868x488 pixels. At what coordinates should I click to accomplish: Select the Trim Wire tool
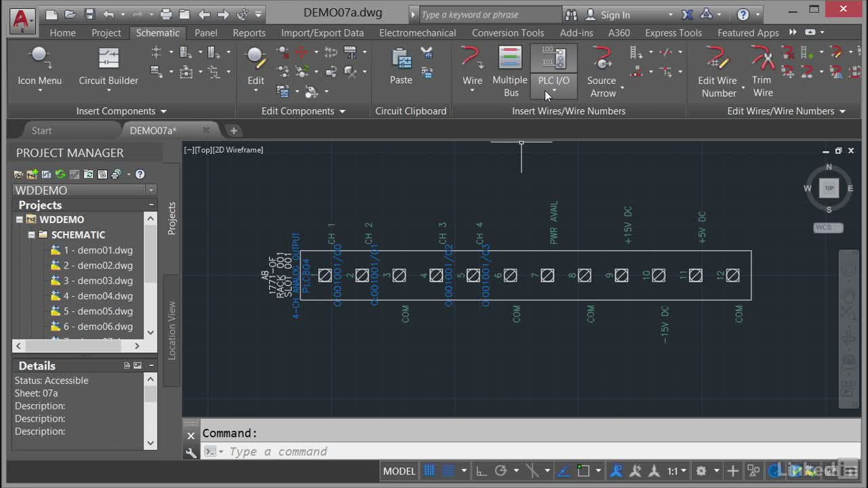tap(762, 71)
